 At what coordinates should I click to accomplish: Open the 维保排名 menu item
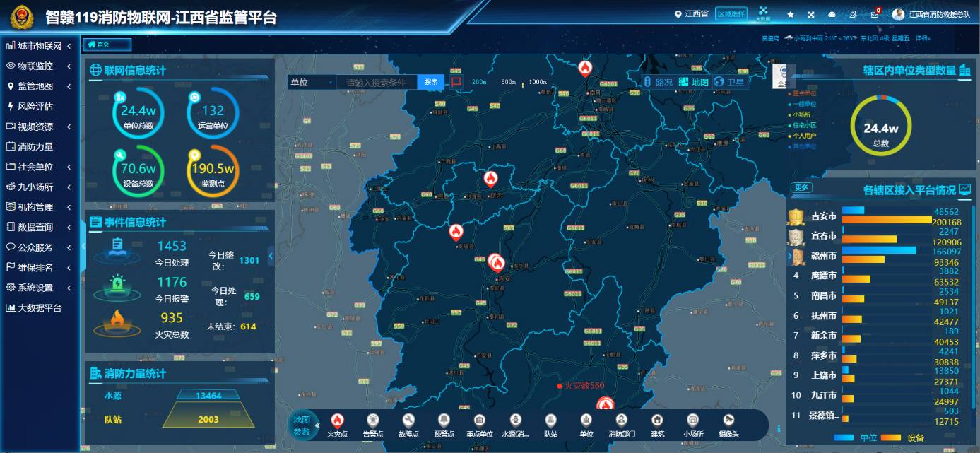point(40,268)
